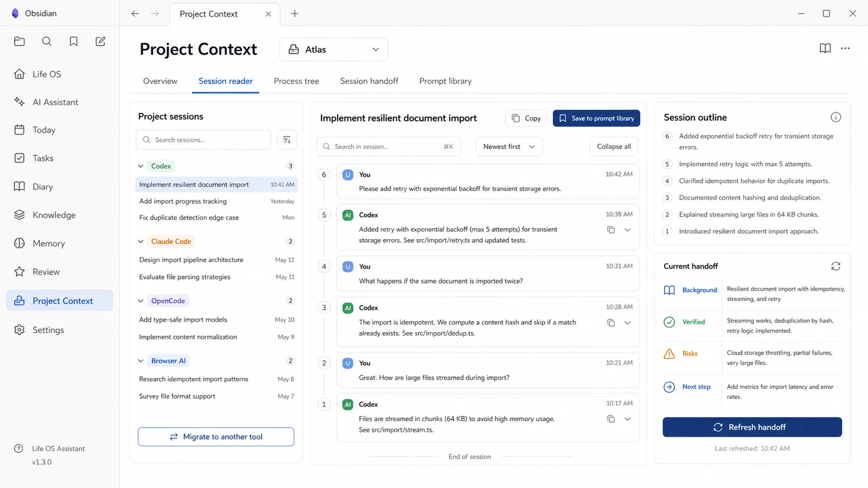The width and height of the screenshot is (868, 488).
Task: Open Today in the sidebar
Action: (60, 130)
